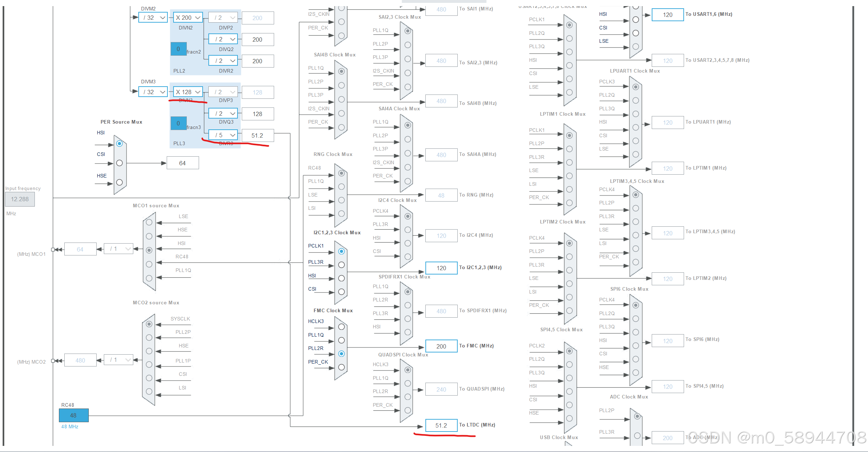The height and width of the screenshot is (452, 868).
Task: Open the DIVM2 /32 divider dropdown
Action: click(x=153, y=18)
